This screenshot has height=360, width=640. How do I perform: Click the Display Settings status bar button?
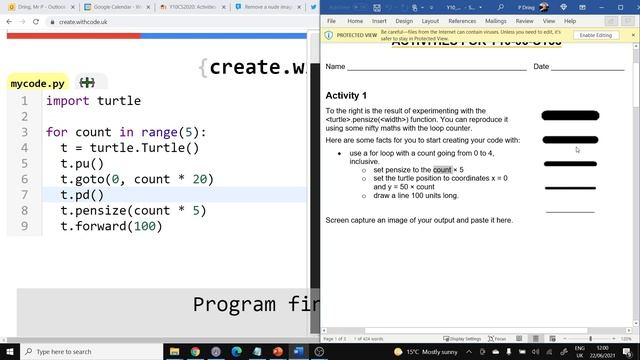pyautogui.click(x=462, y=339)
